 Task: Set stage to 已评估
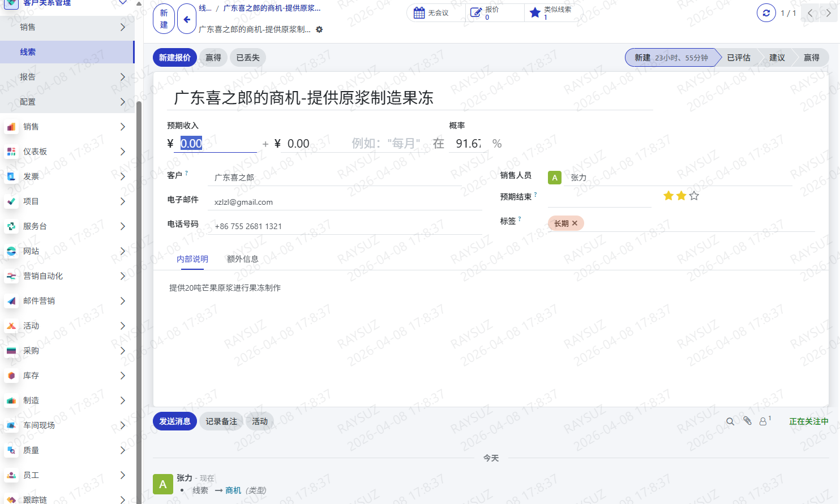click(x=739, y=58)
